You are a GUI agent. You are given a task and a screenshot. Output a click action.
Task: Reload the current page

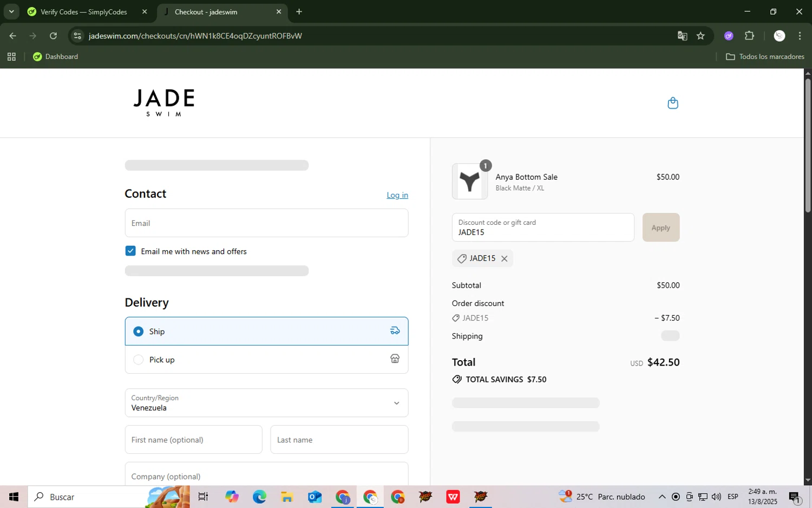53,36
